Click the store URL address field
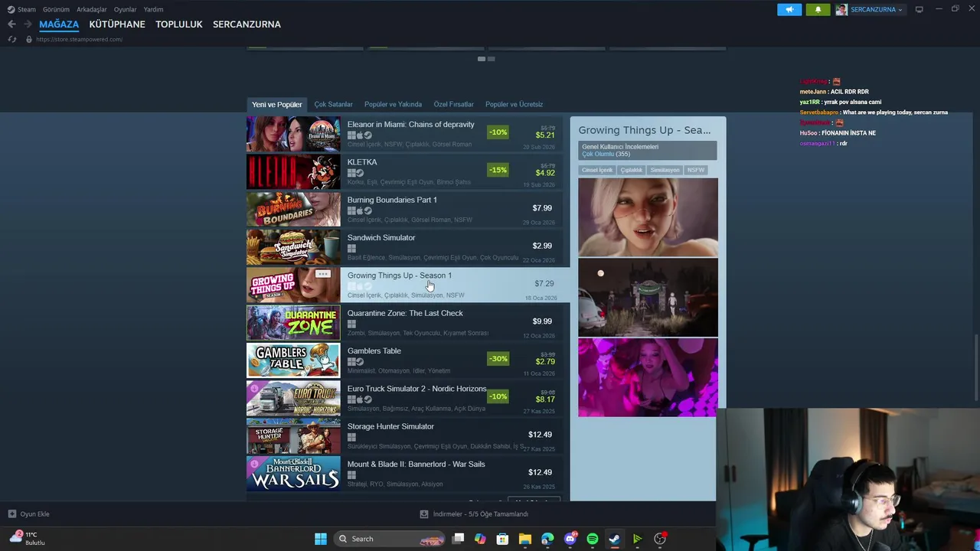Screen dimensions: 980x551 coord(79,39)
